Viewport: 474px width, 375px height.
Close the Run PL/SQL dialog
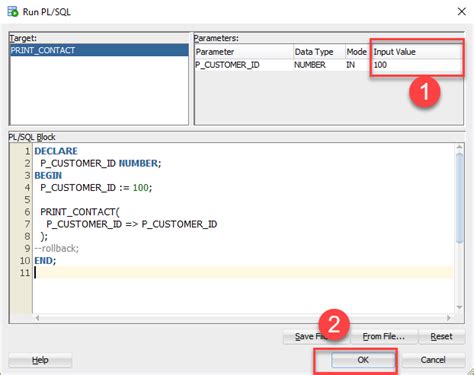click(461, 12)
